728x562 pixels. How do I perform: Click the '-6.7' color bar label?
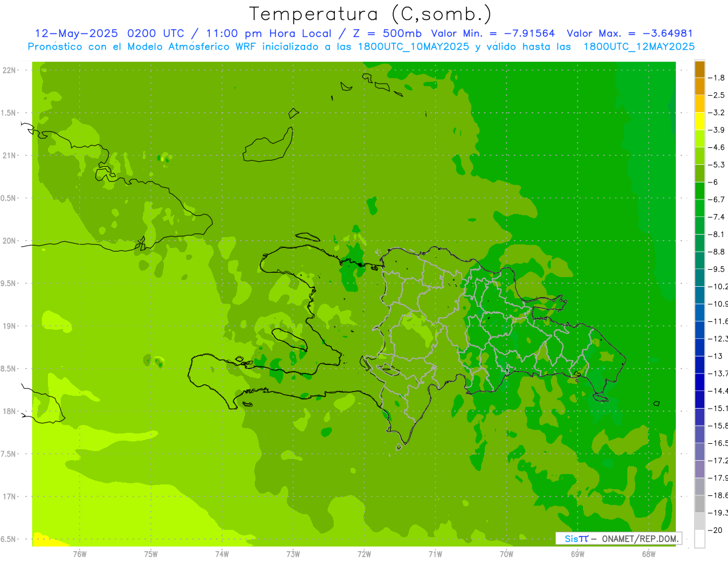pyautogui.click(x=718, y=199)
